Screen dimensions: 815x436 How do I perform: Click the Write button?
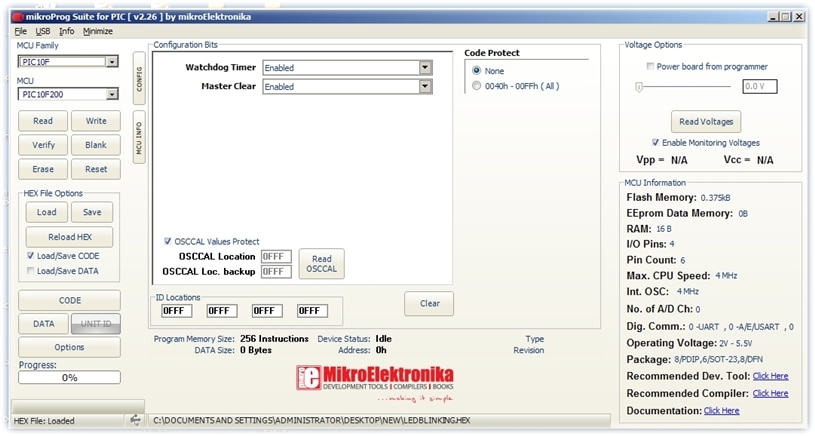[96, 121]
